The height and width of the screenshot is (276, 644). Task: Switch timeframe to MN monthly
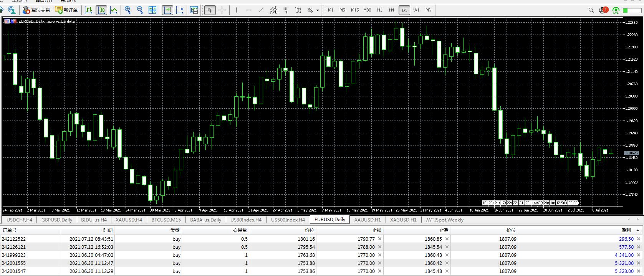tap(429, 10)
